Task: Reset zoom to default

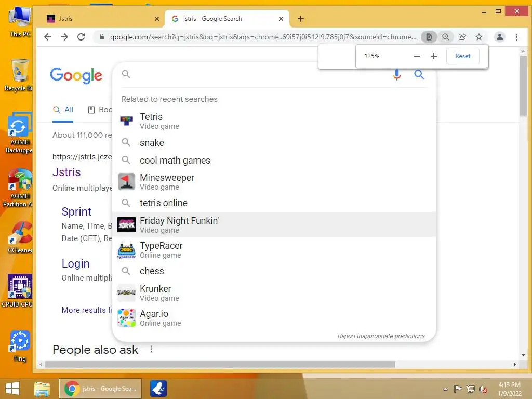Action: click(462, 56)
